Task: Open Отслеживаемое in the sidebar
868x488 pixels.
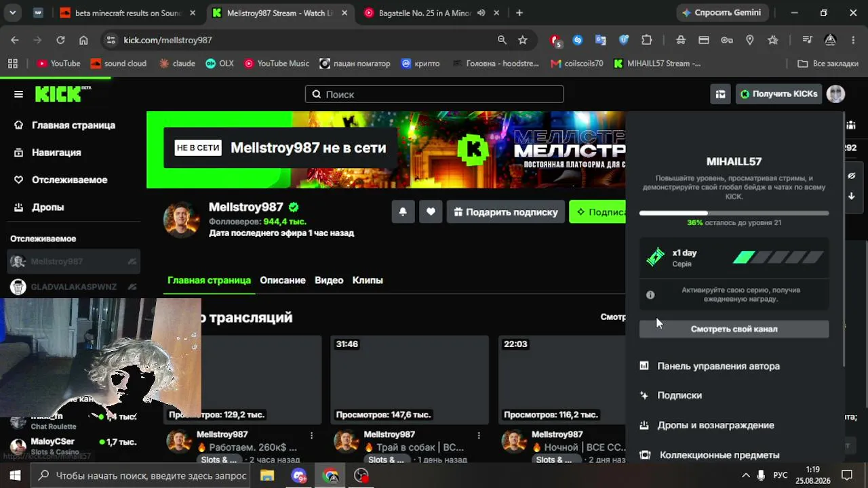Action: tap(71, 180)
